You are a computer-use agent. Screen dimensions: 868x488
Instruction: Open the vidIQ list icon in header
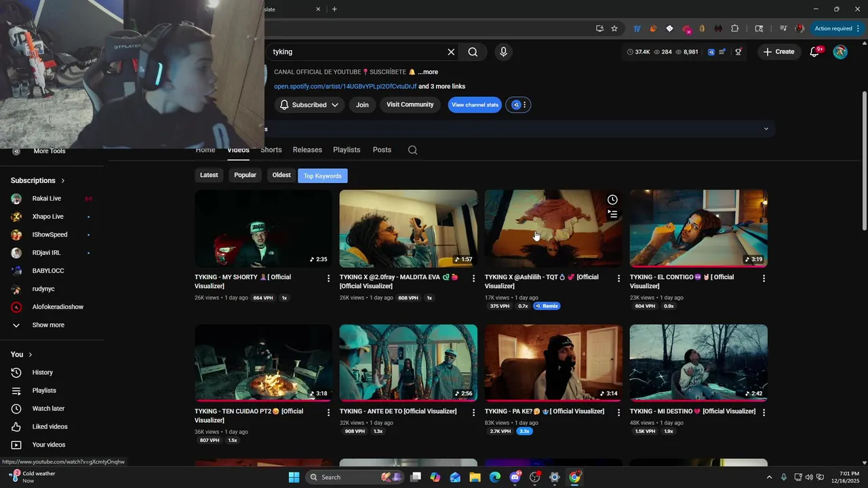point(722,52)
